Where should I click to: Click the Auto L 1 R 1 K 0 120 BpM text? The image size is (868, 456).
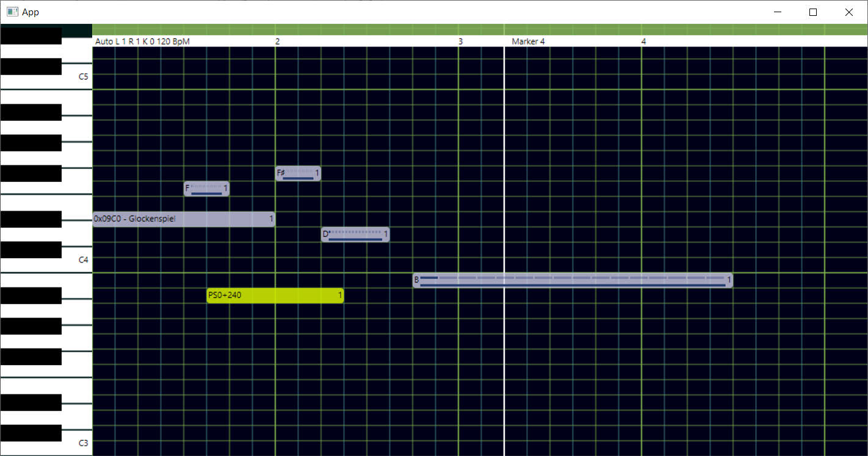coord(142,42)
